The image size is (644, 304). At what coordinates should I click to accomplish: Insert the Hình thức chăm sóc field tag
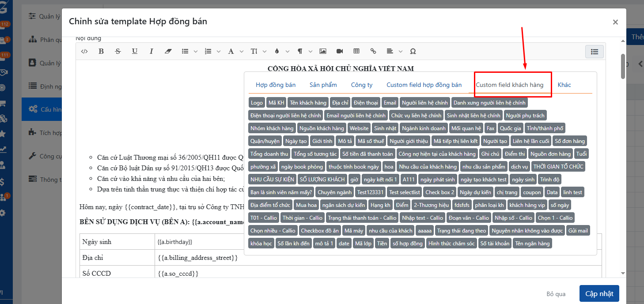(x=452, y=244)
